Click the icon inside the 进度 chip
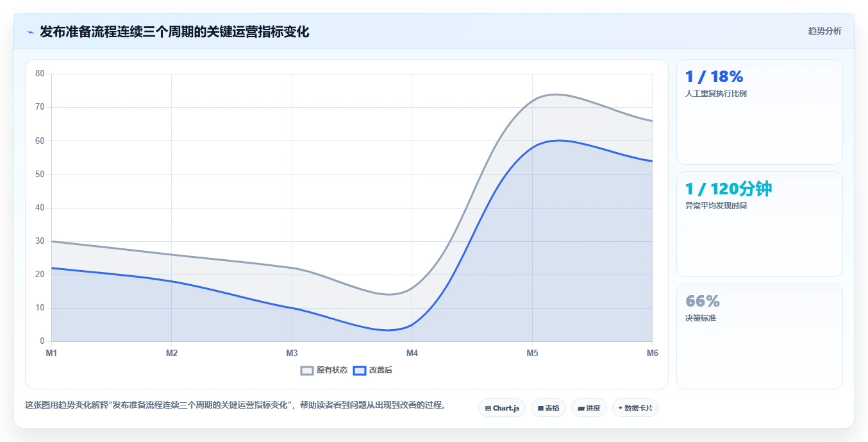This screenshot has width=868, height=442. [x=581, y=408]
